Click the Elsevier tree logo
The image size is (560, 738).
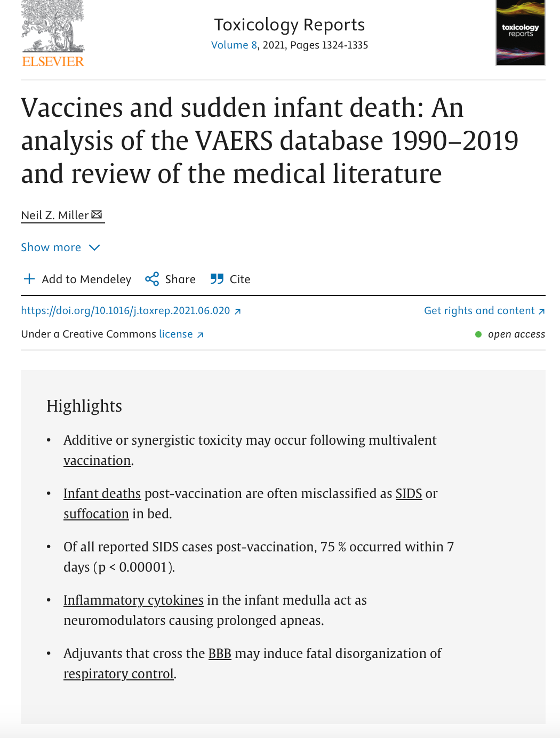[x=53, y=33]
